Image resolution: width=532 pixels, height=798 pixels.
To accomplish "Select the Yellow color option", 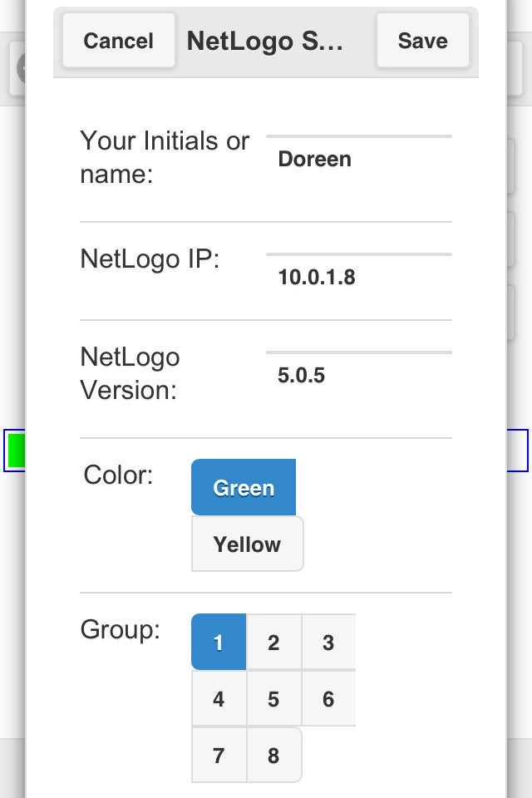I will [247, 544].
